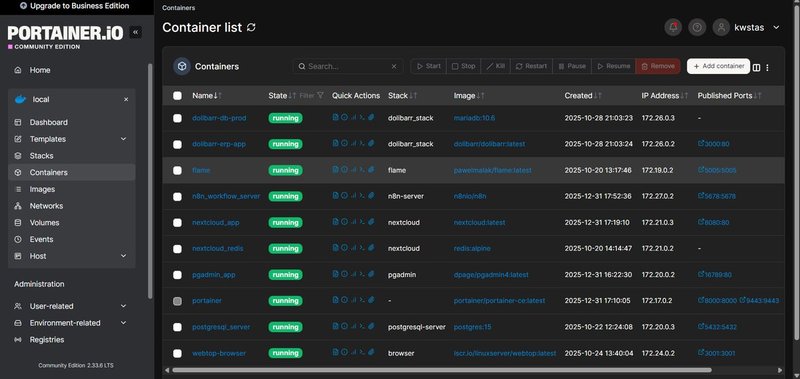Inspect the dolibarr-erp-app container

344,143
